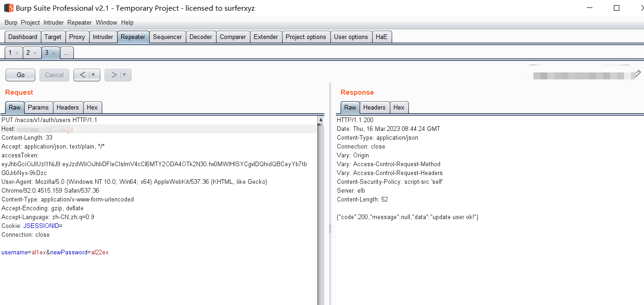Open the Help menu
This screenshot has height=305, width=644.
(127, 22)
